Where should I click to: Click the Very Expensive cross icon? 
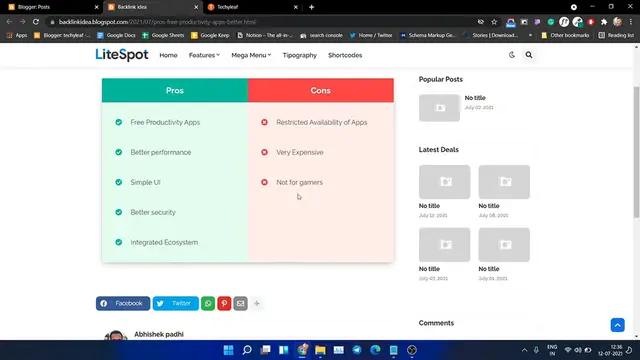(264, 152)
